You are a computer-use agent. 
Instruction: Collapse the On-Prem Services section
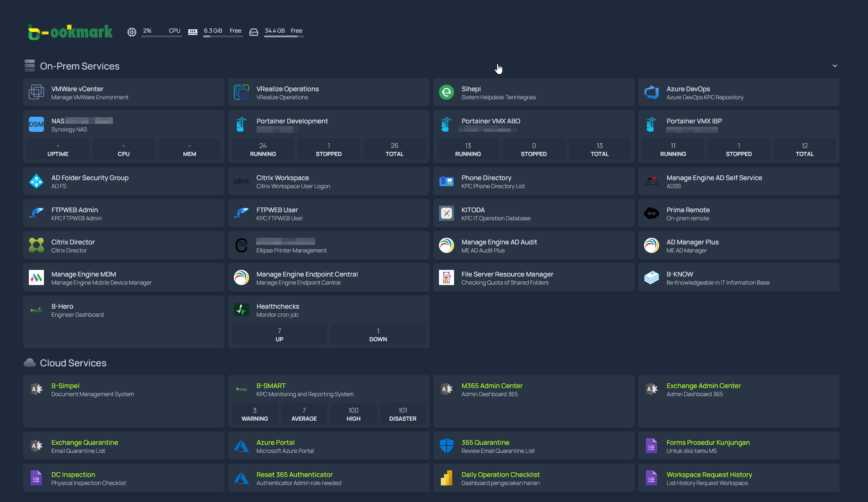click(x=835, y=66)
